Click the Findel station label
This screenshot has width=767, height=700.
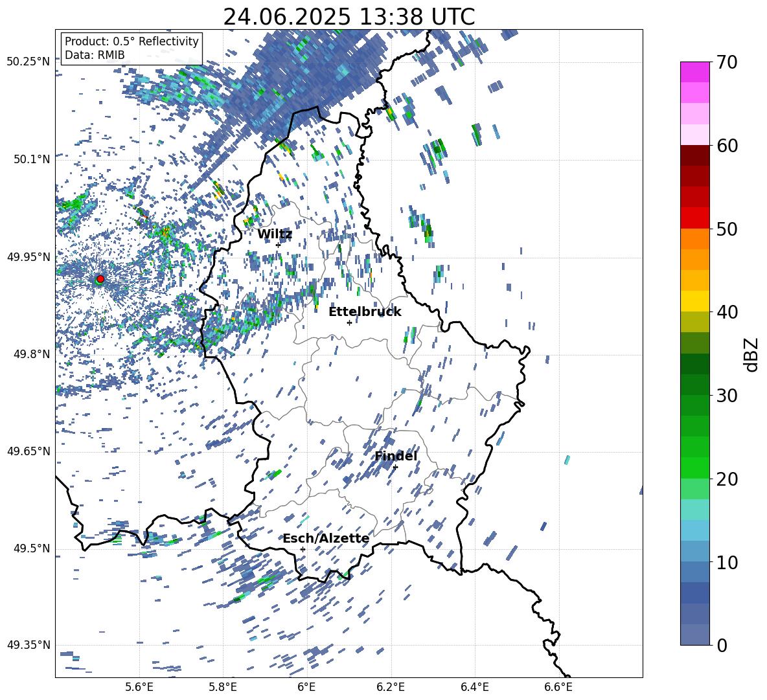point(396,456)
